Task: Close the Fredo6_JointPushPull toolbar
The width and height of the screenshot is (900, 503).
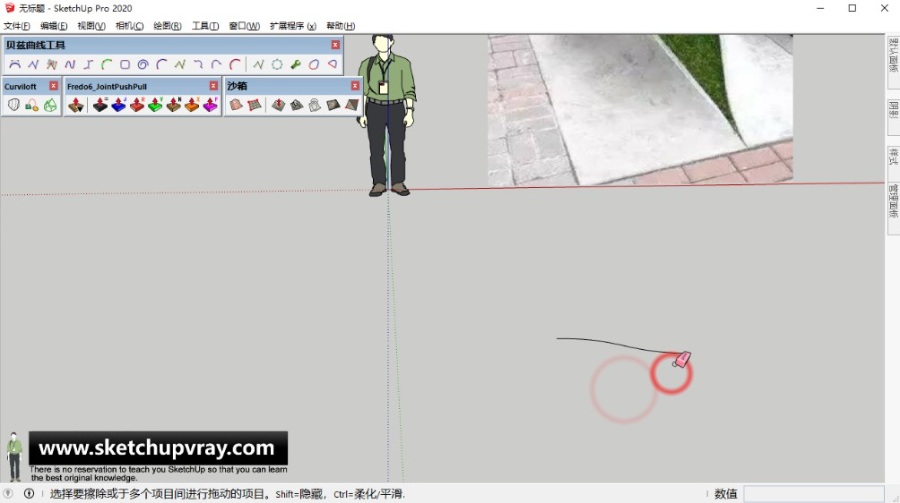Action: (x=214, y=86)
